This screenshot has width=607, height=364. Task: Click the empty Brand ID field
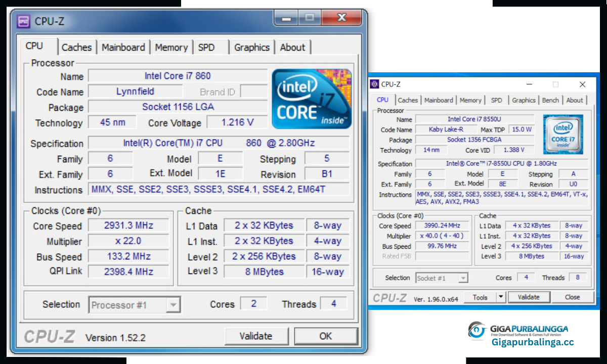(253, 92)
